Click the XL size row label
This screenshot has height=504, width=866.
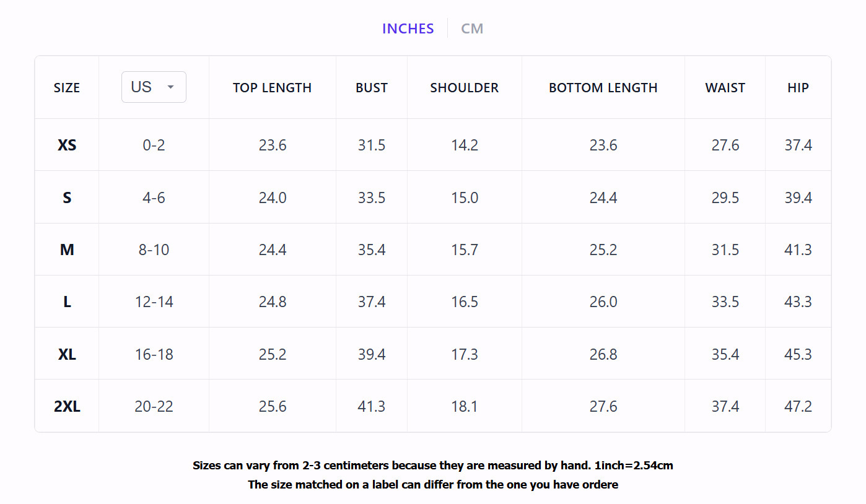pos(67,354)
